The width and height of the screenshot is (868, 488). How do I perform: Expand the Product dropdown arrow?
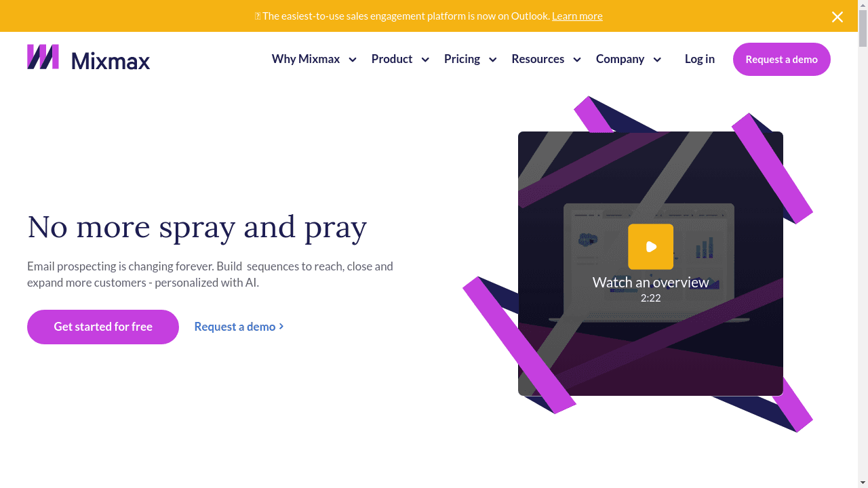click(425, 60)
